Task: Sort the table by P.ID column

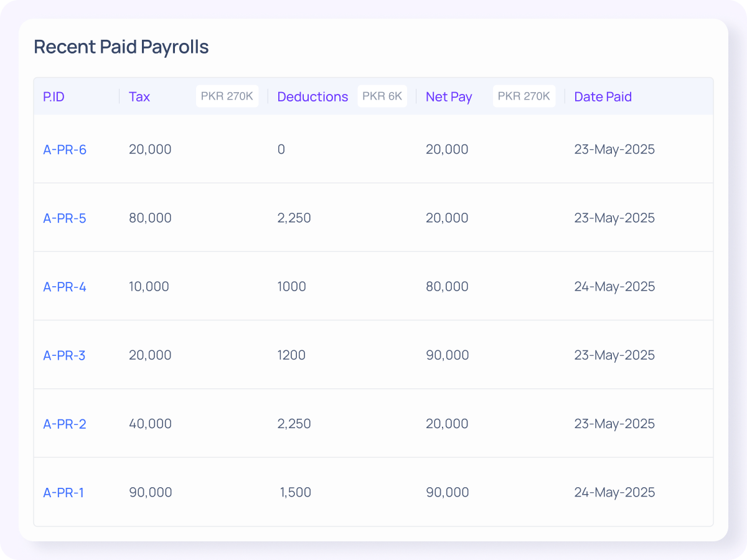Action: (54, 96)
